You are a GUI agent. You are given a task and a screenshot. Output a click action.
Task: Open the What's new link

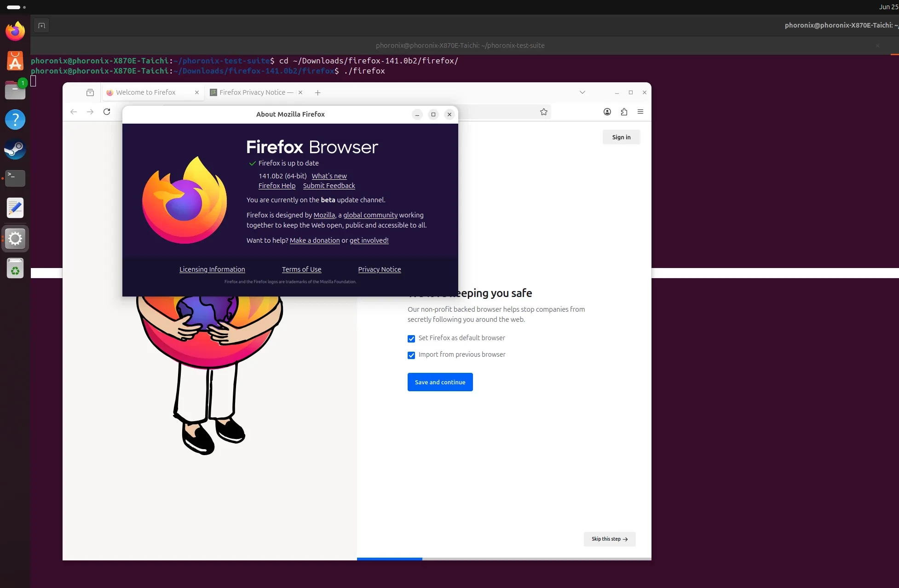329,176
